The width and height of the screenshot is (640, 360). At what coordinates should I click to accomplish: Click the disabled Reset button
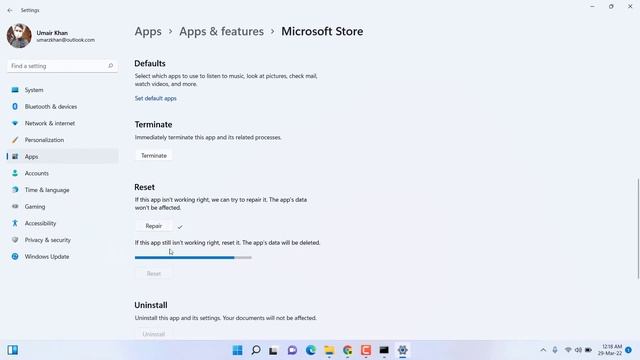pyautogui.click(x=154, y=274)
